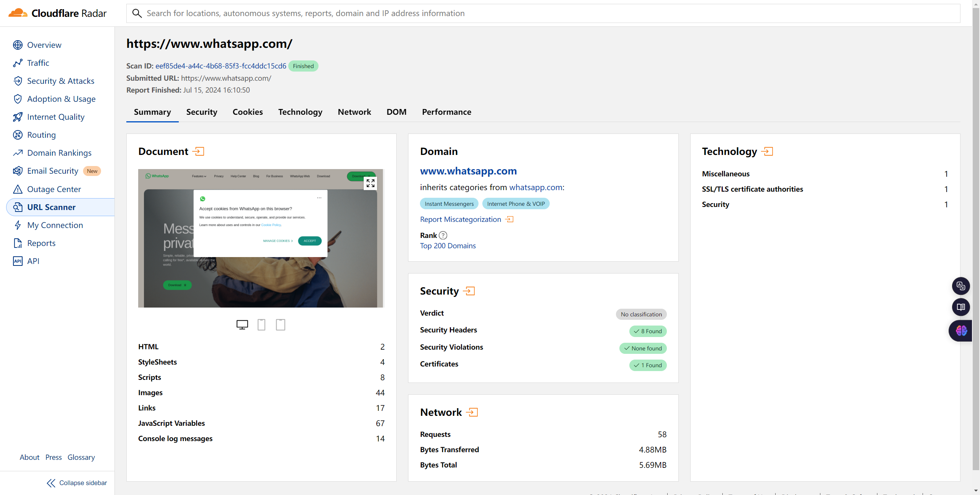
Task: Switch to the tablet screenshot view icon
Action: pos(281,325)
